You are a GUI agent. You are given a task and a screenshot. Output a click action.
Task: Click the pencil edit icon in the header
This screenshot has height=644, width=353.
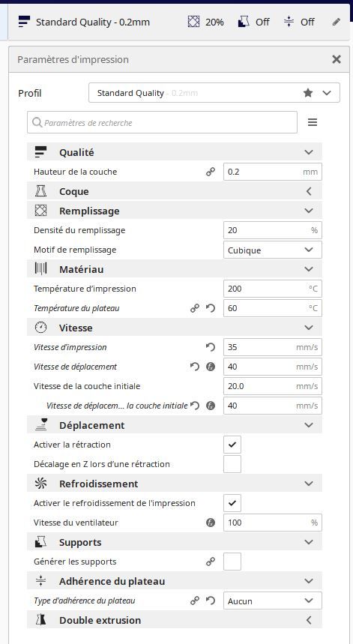click(x=337, y=22)
